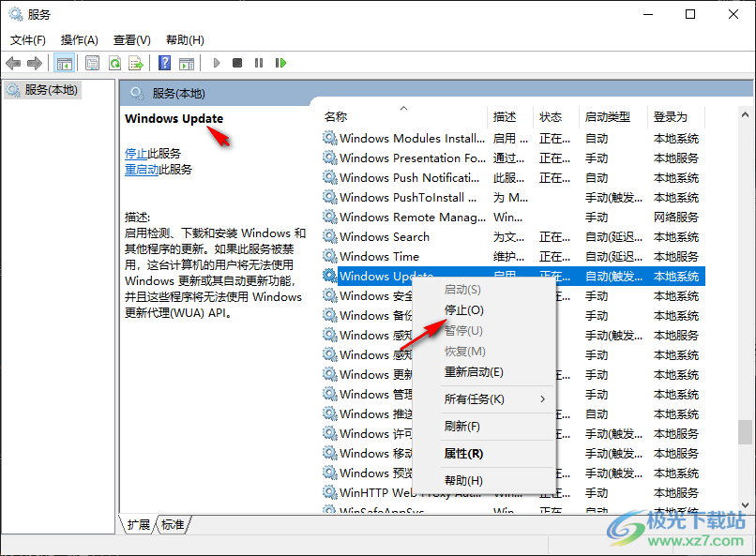
Task: Select Windows Remote Manag... service name
Action: (x=413, y=218)
